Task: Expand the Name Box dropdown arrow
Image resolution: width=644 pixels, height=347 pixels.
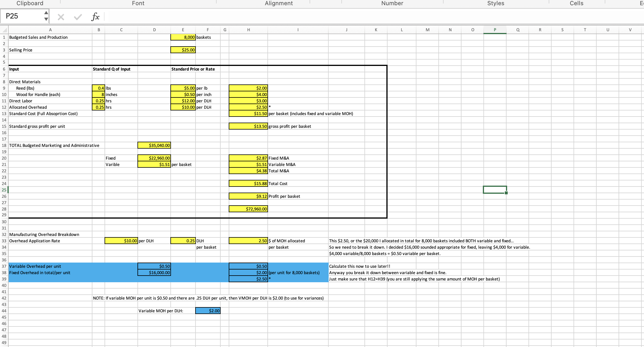Action: pyautogui.click(x=46, y=19)
